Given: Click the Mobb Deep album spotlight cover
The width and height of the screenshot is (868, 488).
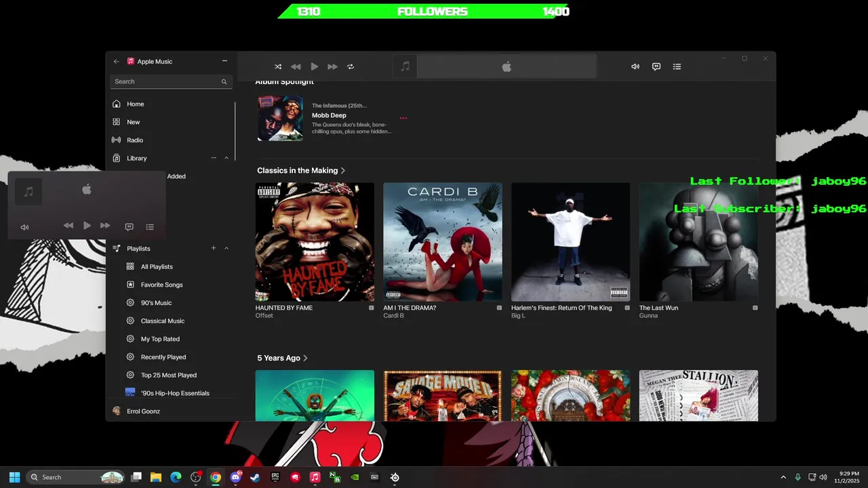Looking at the screenshot, I should pyautogui.click(x=280, y=118).
